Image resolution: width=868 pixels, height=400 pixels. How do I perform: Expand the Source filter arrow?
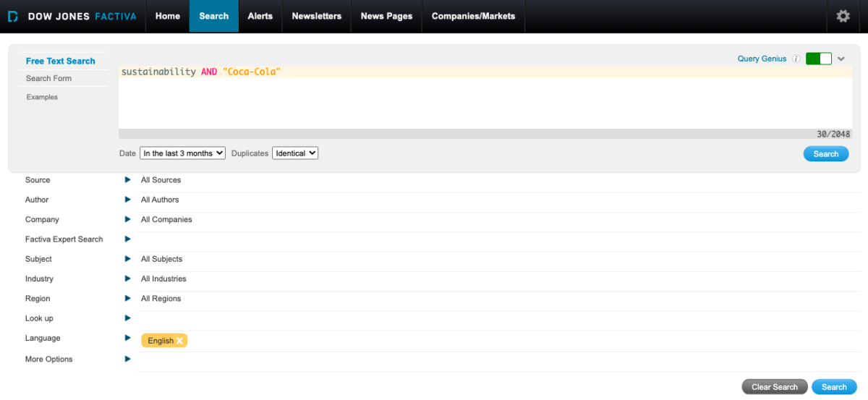(128, 180)
